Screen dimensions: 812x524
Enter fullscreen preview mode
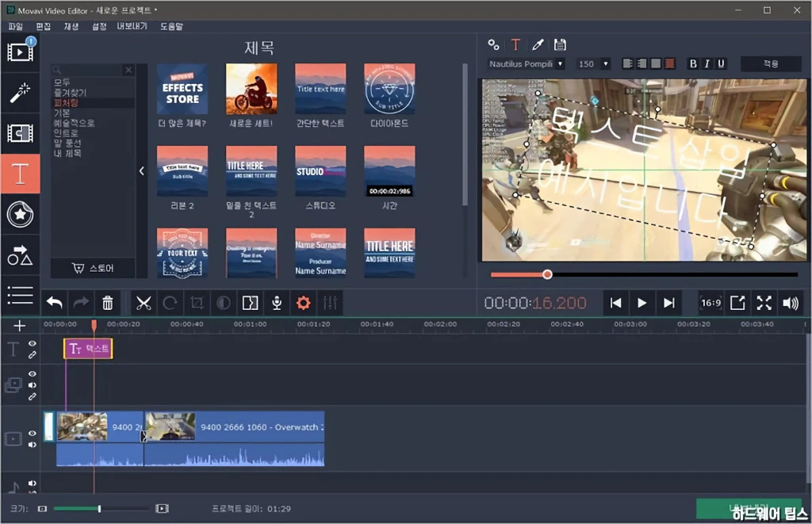[x=764, y=303]
